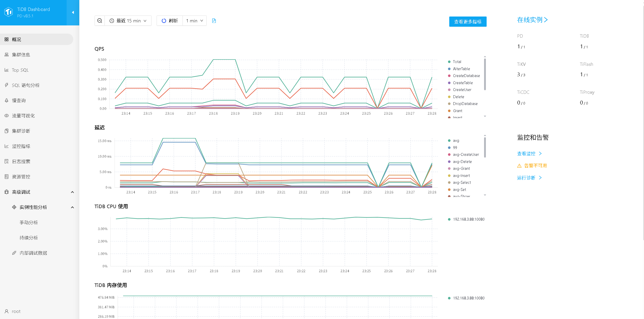Image resolution: width=644 pixels, height=319 pixels.
Task: Click the QPS legend scroll down arrow
Action: click(x=485, y=116)
